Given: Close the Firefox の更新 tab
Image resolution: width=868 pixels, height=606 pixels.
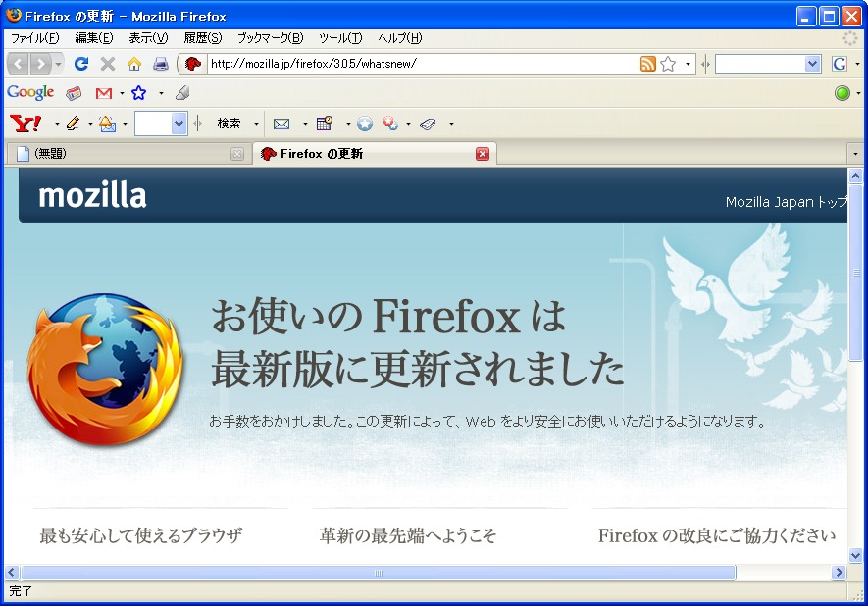Looking at the screenshot, I should coord(483,154).
